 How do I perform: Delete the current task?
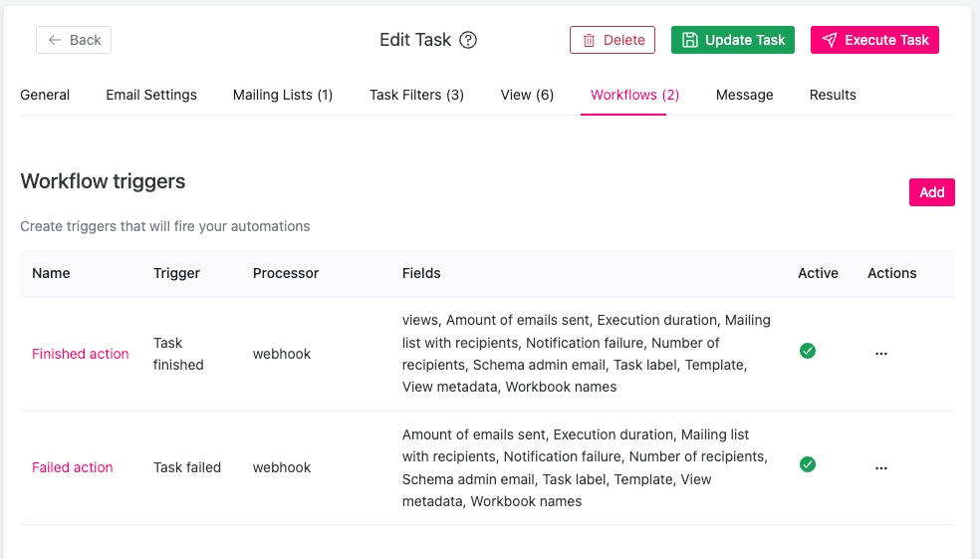(x=612, y=40)
